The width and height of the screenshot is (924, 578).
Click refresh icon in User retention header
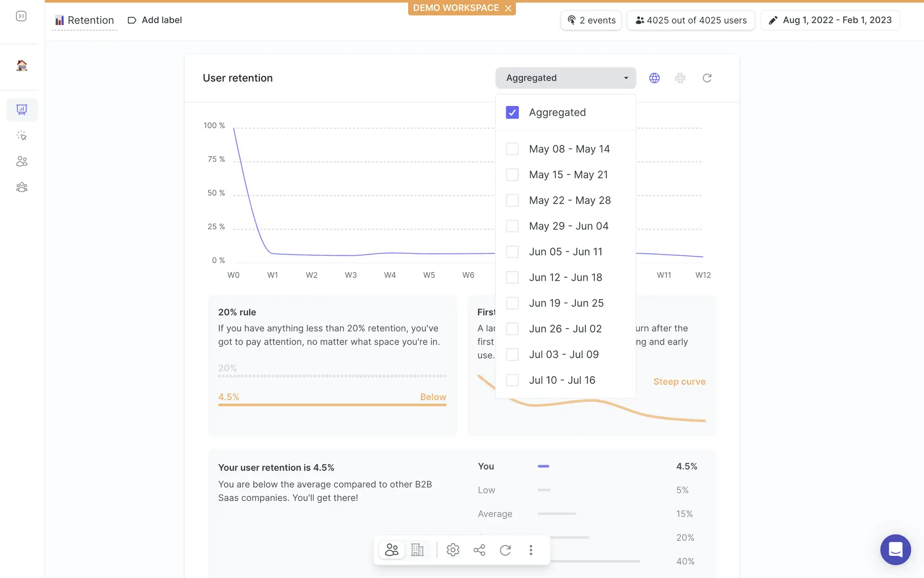(707, 78)
